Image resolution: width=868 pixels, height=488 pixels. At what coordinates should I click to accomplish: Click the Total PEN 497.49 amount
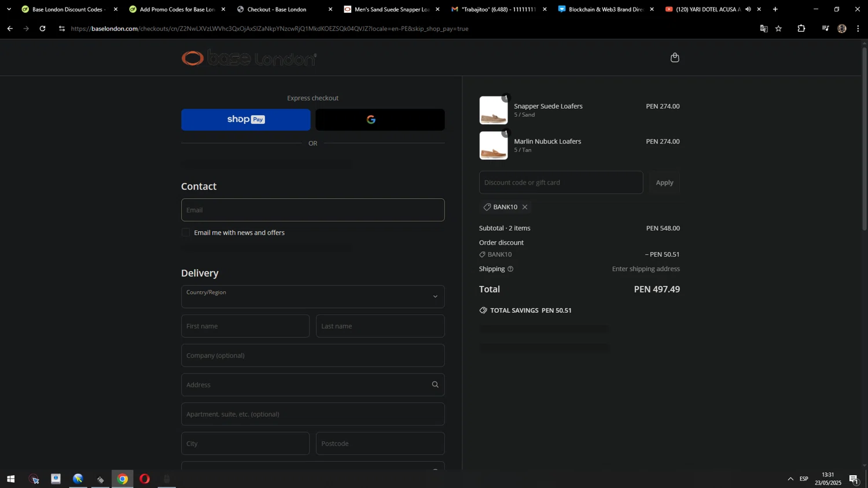657,289
